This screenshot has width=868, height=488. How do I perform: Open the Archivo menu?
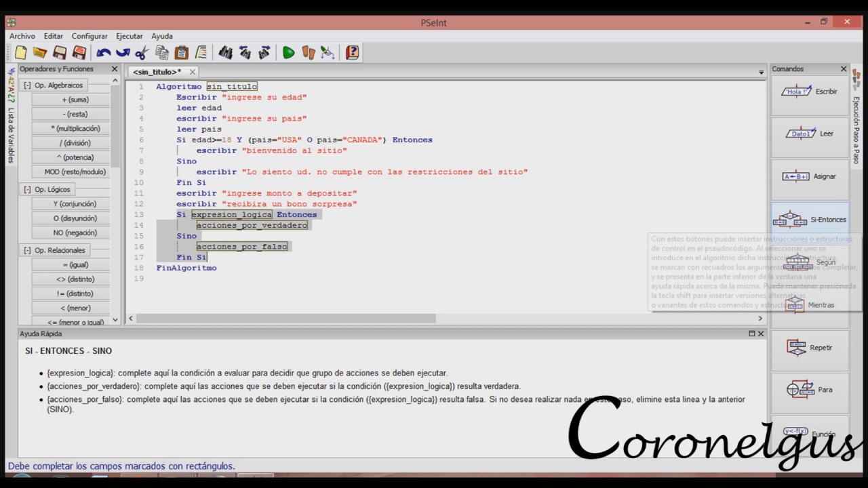tap(22, 36)
